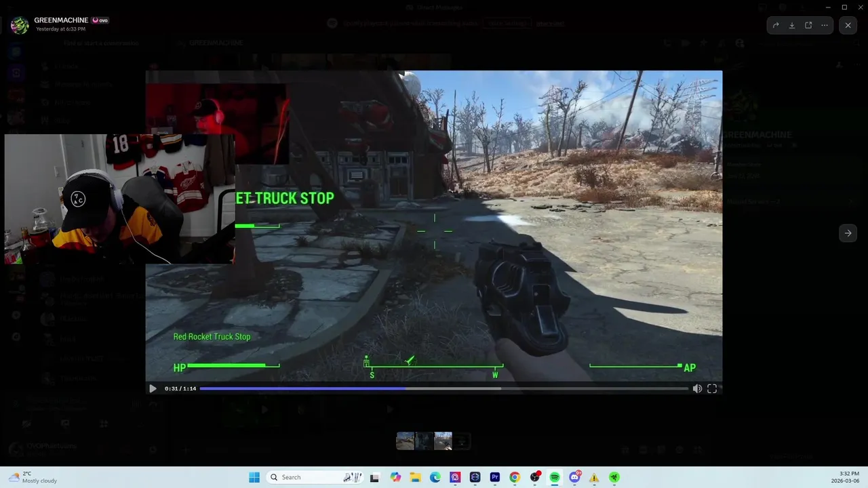The image size is (868, 488).
Task: Open File Explorer from the taskbar
Action: [415, 477]
